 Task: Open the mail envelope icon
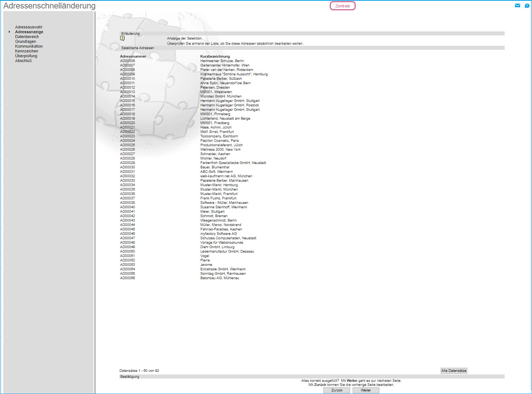(518, 6)
